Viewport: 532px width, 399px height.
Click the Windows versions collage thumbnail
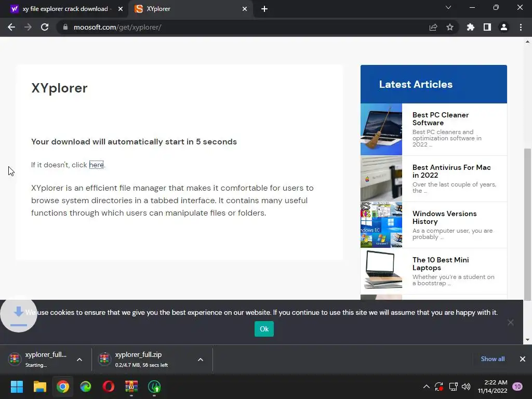click(381, 225)
